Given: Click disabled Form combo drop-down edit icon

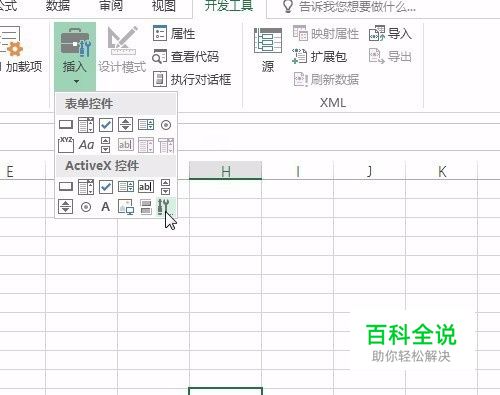Looking at the screenshot, I should [x=166, y=145].
